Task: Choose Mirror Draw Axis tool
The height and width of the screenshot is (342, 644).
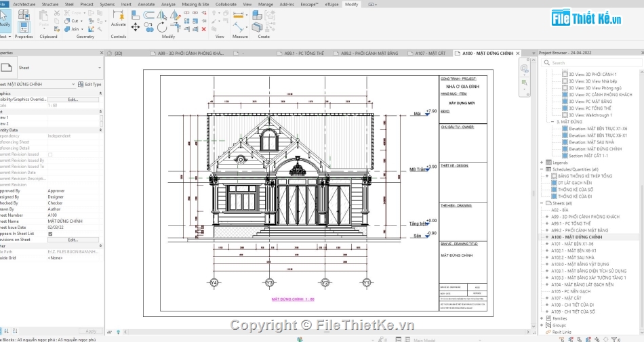Action: click(x=175, y=16)
